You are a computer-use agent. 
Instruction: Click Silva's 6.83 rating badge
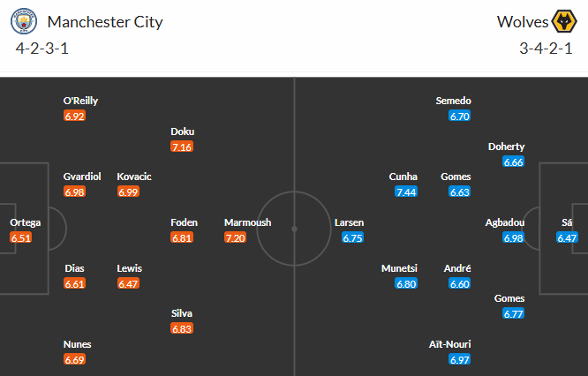coord(182,328)
